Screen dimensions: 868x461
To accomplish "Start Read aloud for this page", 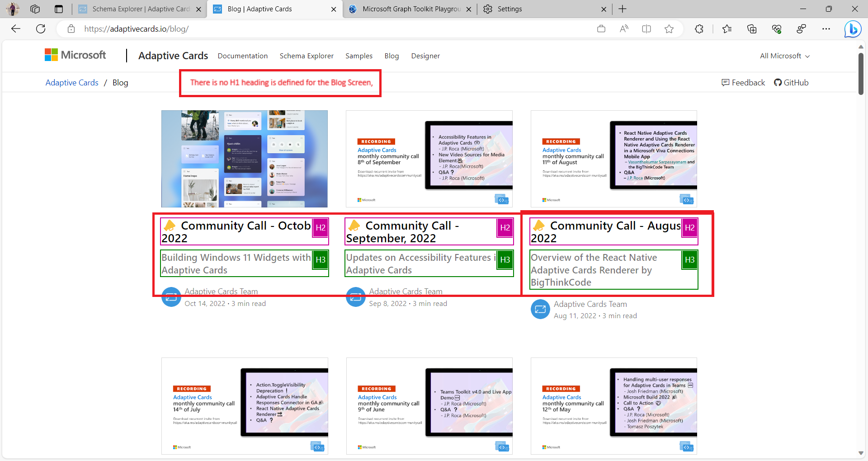I will (624, 28).
